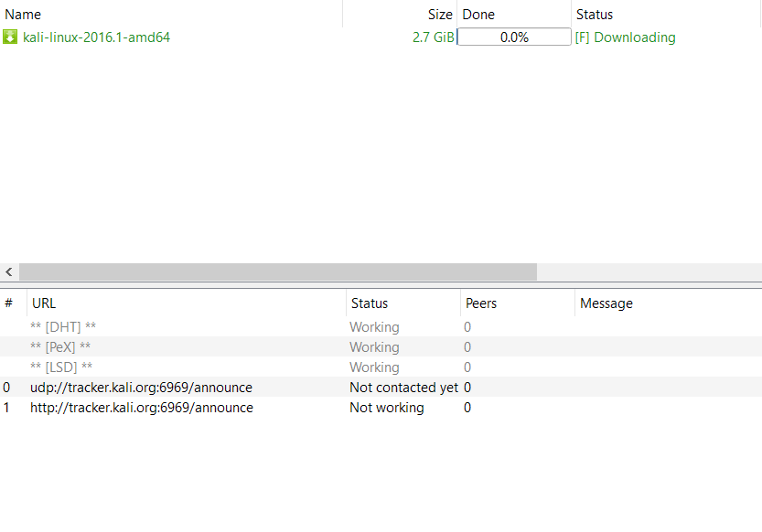762x532 pixels.
Task: Click the green download icon beside kali-linux-2016.1-amd64
Action: point(10,37)
